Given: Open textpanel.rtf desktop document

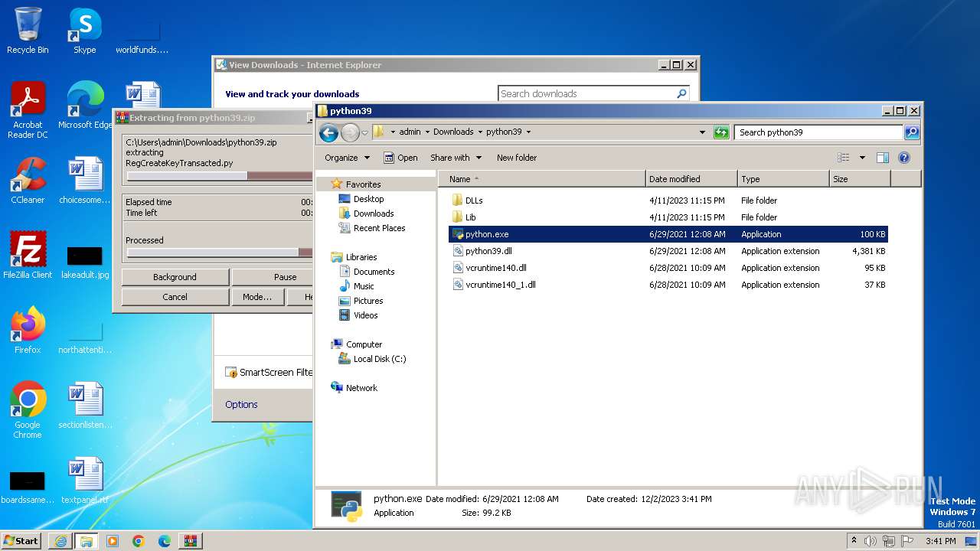Looking at the screenshot, I should point(85,481).
